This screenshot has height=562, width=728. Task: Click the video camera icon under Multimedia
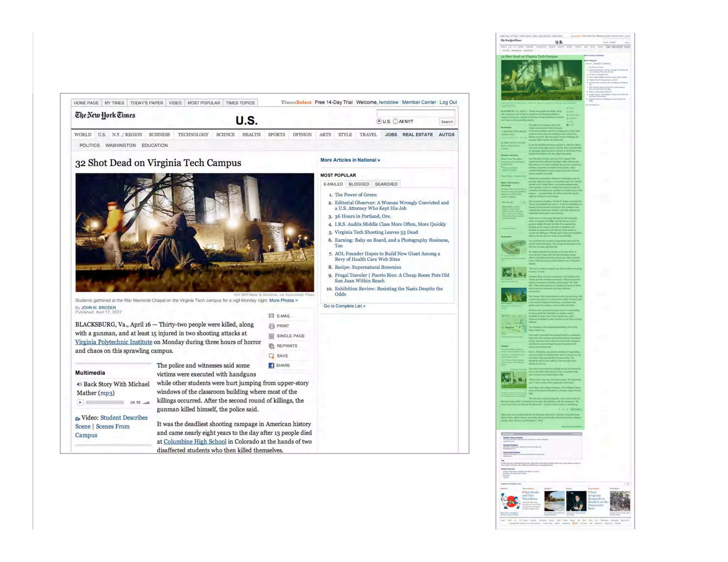point(77,418)
